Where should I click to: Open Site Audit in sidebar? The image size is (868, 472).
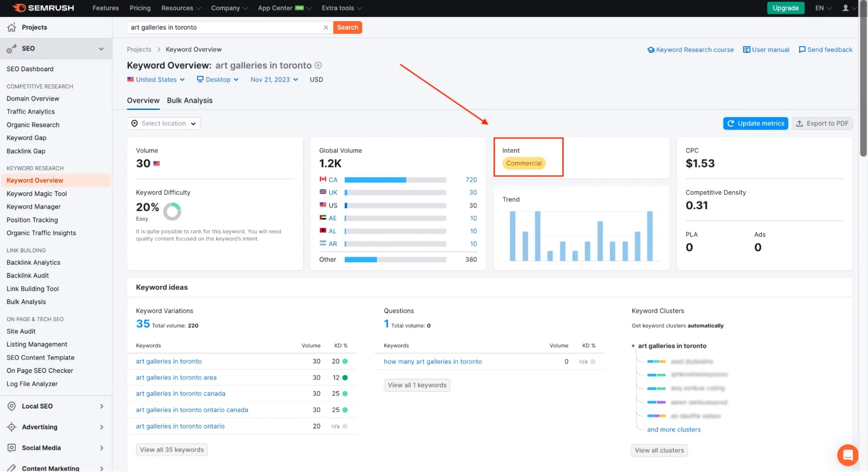pos(21,331)
